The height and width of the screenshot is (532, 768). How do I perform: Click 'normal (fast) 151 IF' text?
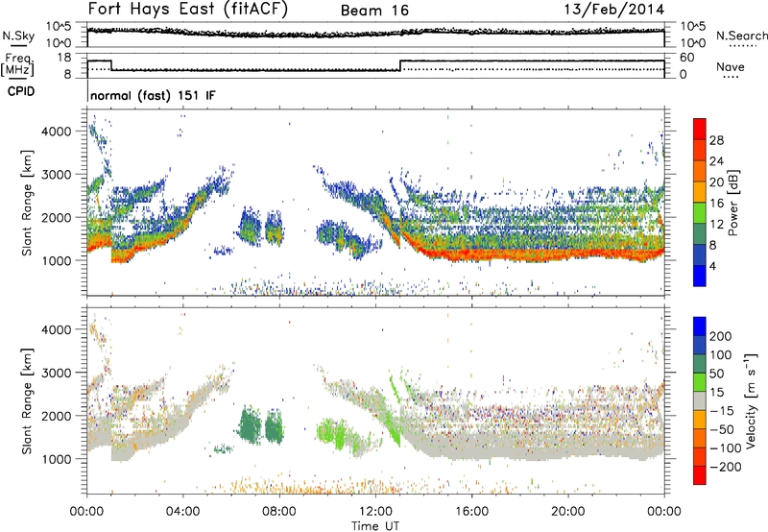(153, 95)
